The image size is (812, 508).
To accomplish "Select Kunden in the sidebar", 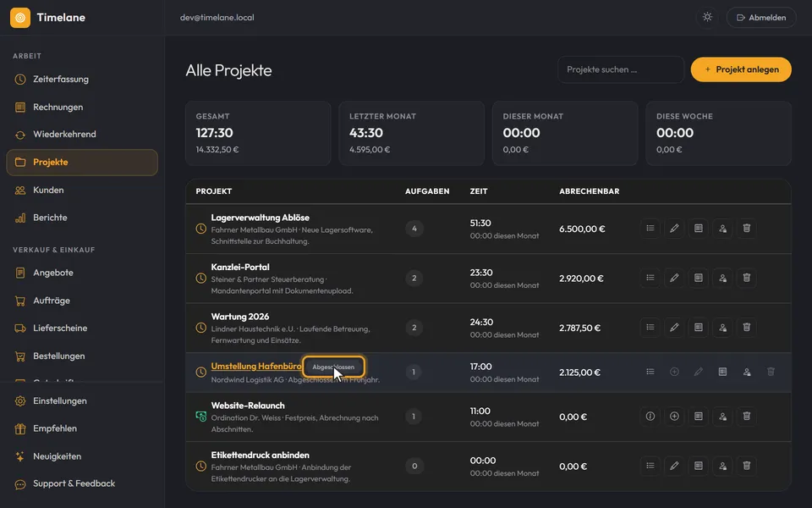I will point(82,190).
